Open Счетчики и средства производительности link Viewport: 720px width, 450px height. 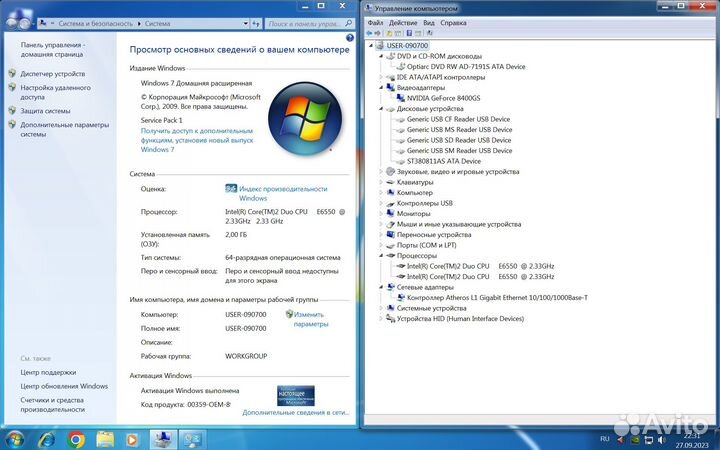click(52, 405)
